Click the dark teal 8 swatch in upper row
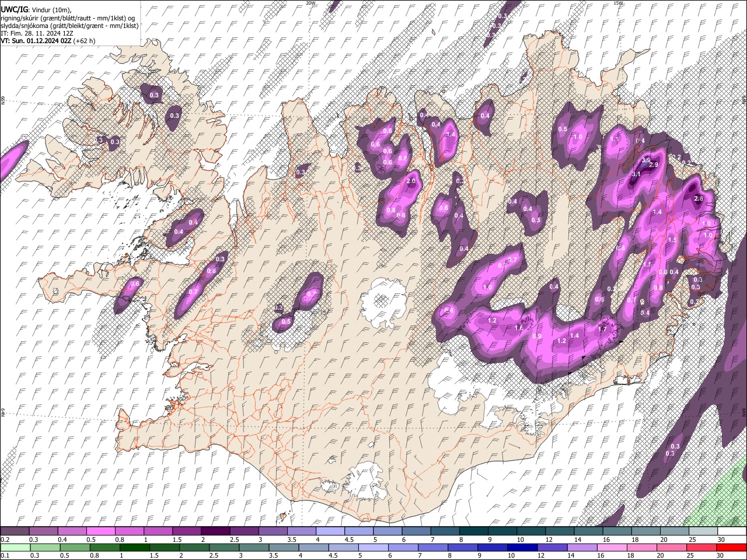This screenshot has height=560, width=747. click(474, 531)
